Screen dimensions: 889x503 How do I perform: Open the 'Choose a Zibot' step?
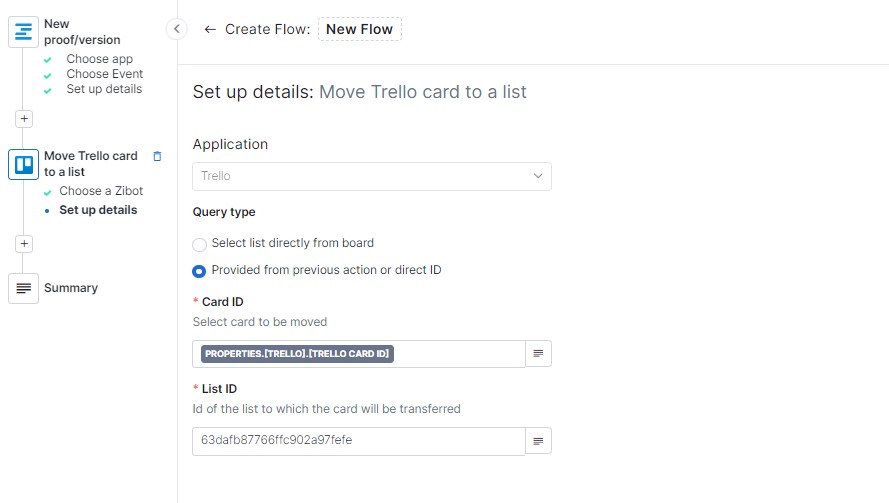click(x=101, y=191)
